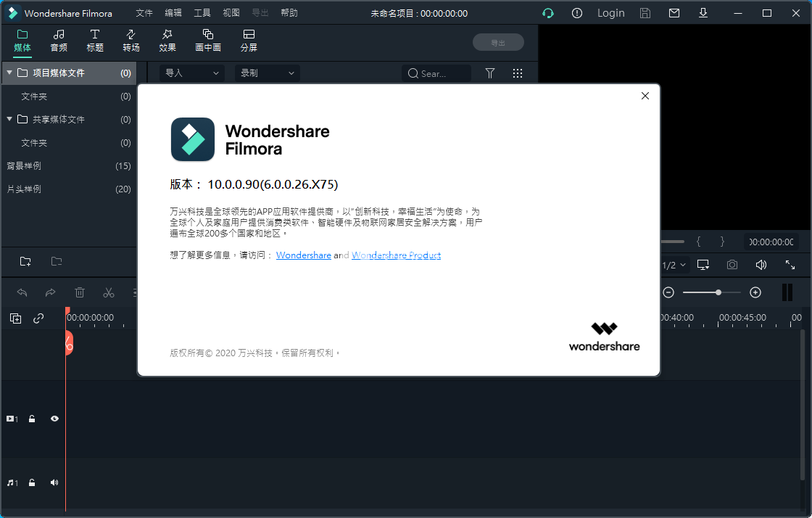Screen dimensions: 812x518
Task: Click the timeline zoom slider handle
Action: 718,292
